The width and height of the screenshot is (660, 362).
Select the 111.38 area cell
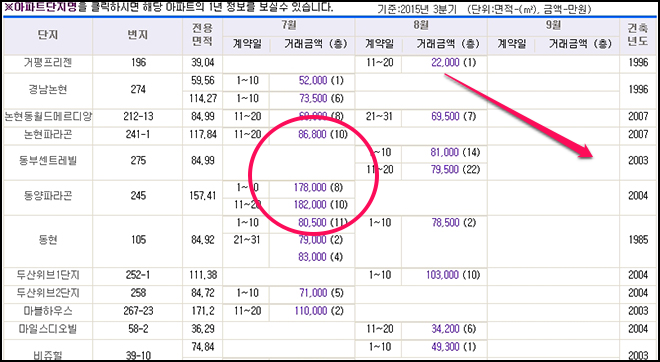(x=202, y=275)
